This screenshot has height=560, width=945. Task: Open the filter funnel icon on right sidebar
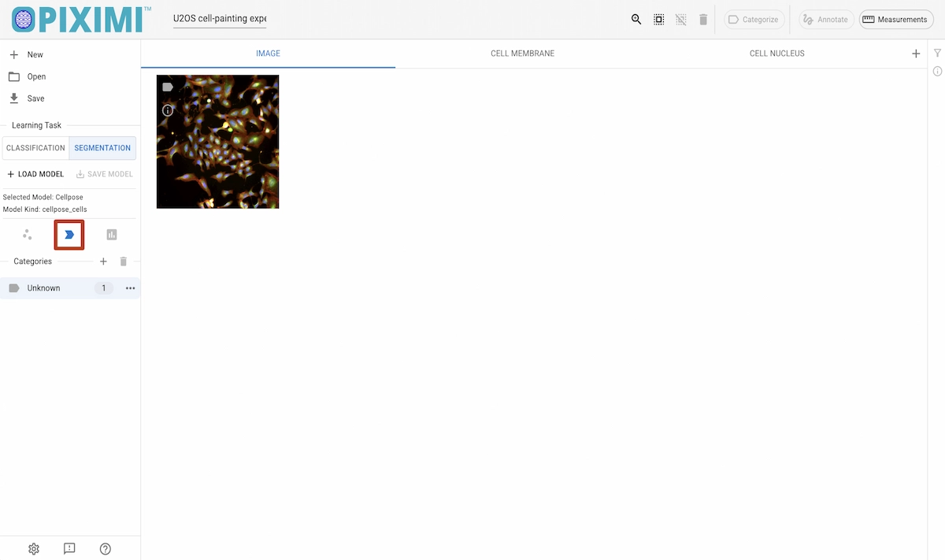(937, 53)
